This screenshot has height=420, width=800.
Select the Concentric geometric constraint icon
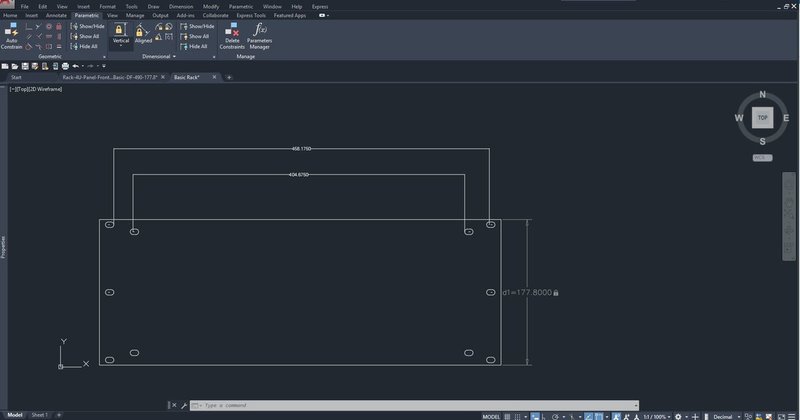point(49,27)
